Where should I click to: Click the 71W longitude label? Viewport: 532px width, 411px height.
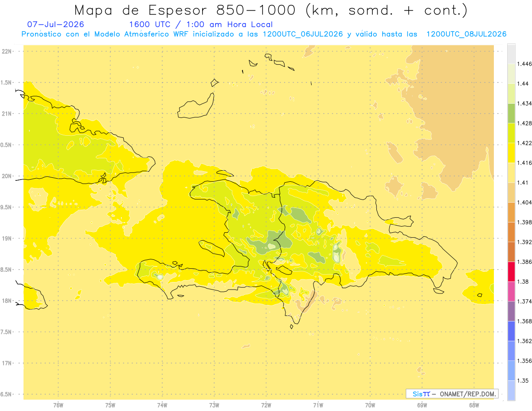click(x=318, y=405)
